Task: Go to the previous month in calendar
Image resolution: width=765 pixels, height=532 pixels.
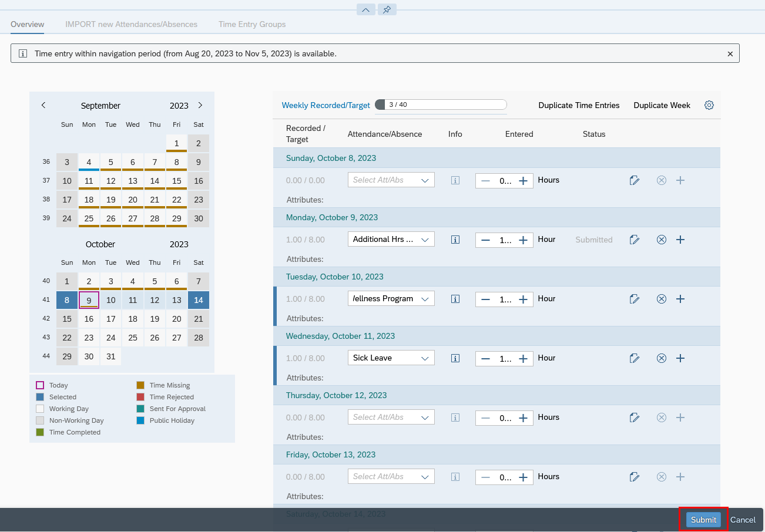Action: [43, 105]
